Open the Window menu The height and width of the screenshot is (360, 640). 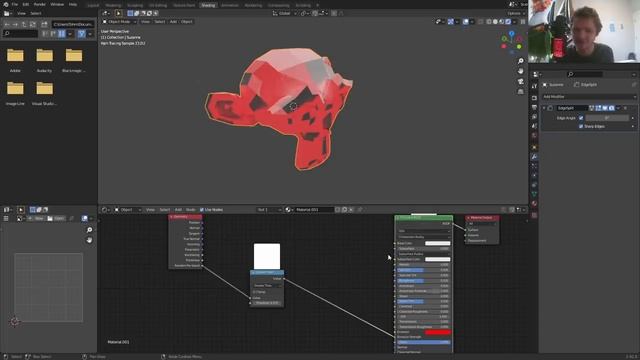click(x=57, y=4)
